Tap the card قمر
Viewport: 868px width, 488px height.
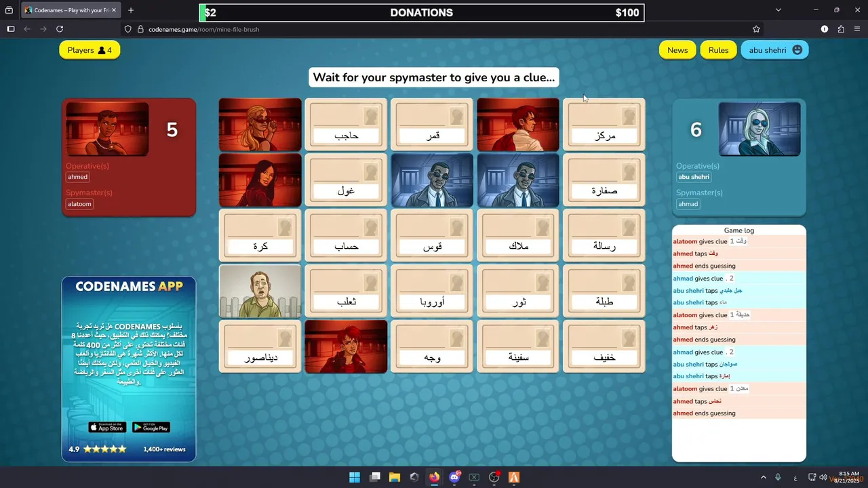(x=432, y=125)
